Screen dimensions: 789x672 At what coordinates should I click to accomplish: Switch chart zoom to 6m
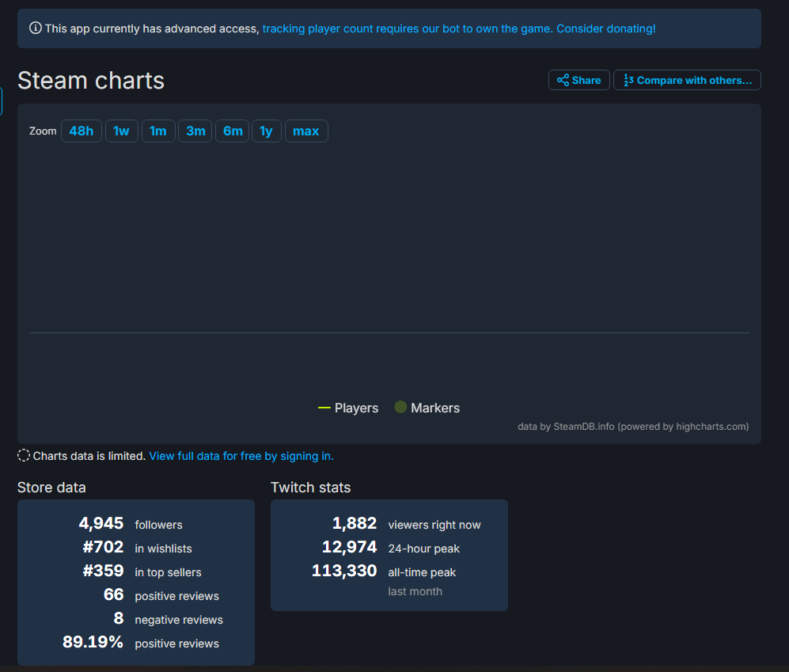pos(233,131)
